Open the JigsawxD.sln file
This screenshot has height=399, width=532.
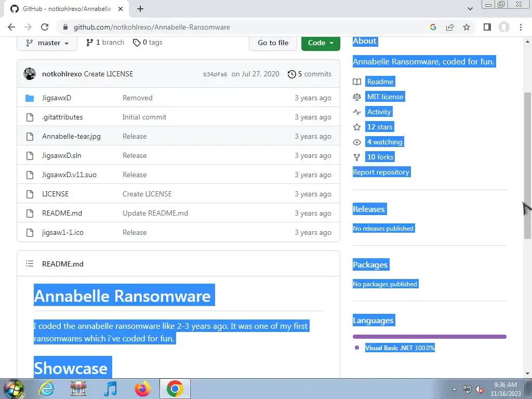(61, 155)
